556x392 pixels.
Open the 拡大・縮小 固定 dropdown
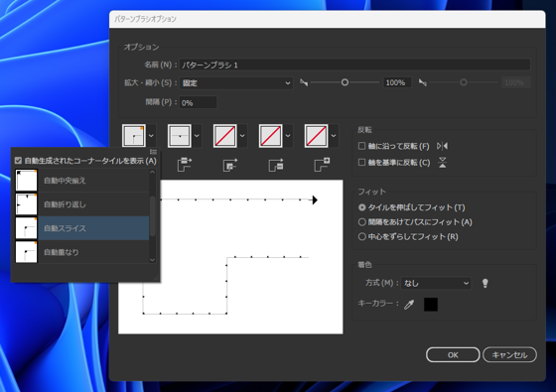coord(236,83)
